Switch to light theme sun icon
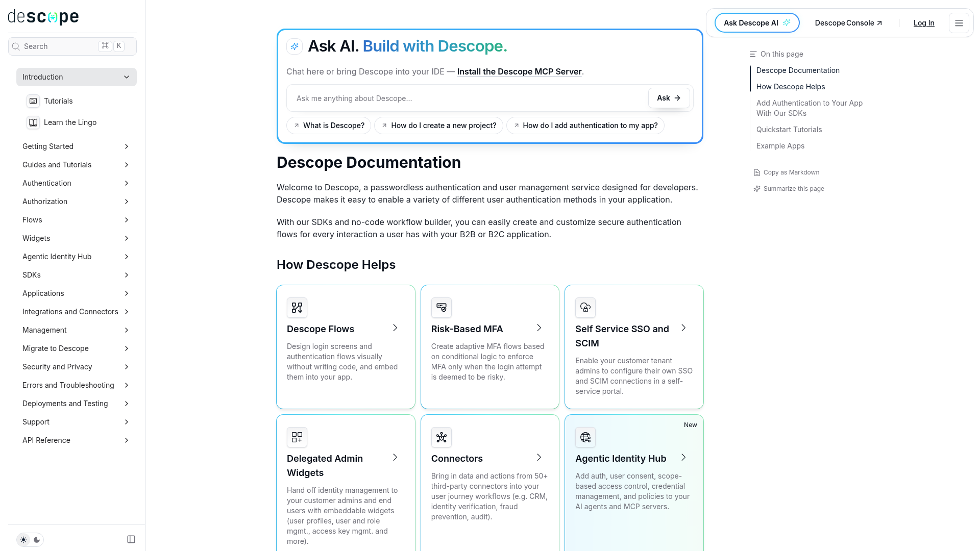The width and height of the screenshot is (980, 551). [23, 540]
